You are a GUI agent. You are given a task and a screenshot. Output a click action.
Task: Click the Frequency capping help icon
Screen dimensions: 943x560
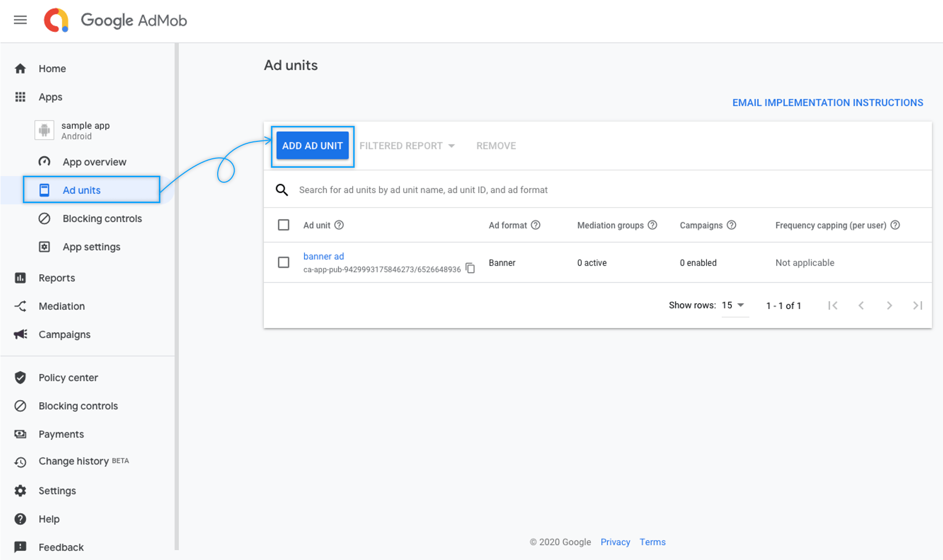pyautogui.click(x=895, y=225)
